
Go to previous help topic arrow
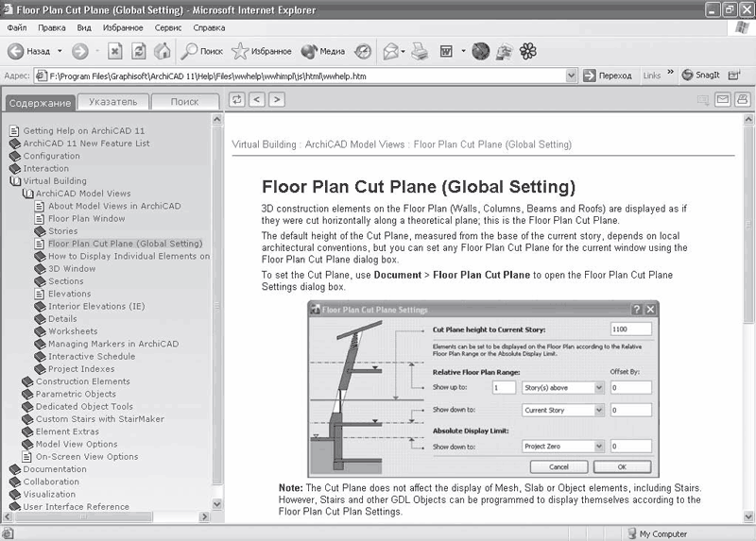click(256, 99)
